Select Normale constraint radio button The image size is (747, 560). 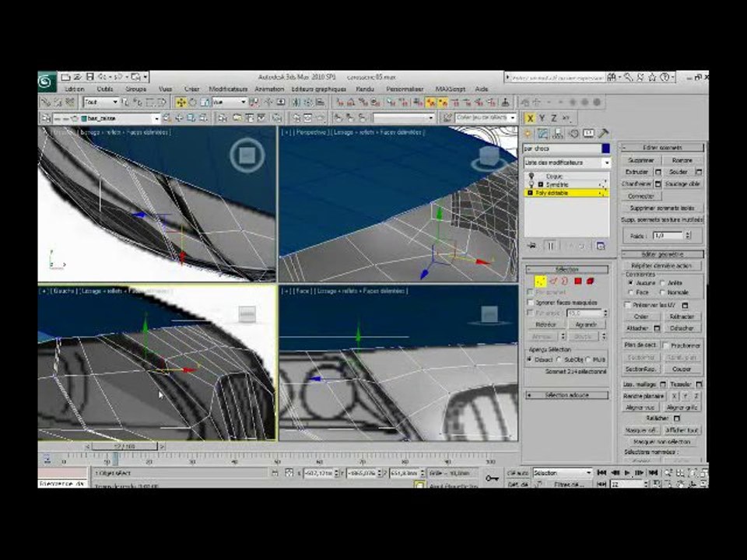pos(662,292)
